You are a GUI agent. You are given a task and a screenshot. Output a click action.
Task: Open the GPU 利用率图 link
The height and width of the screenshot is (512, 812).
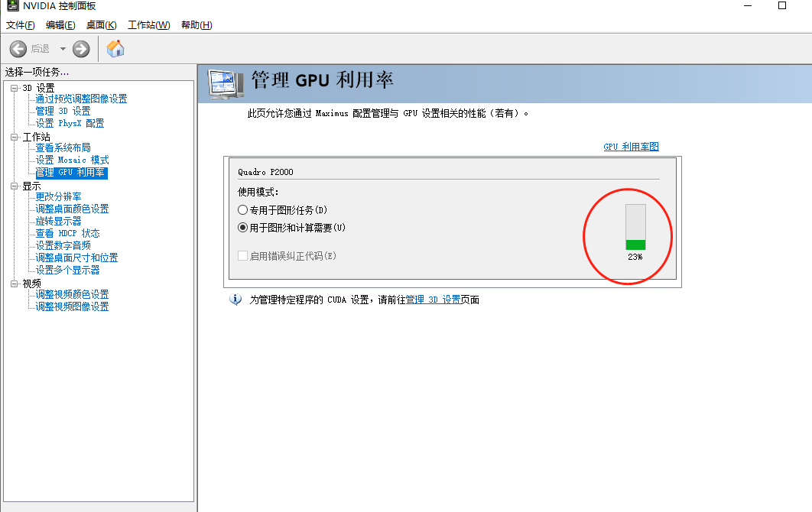(632, 147)
